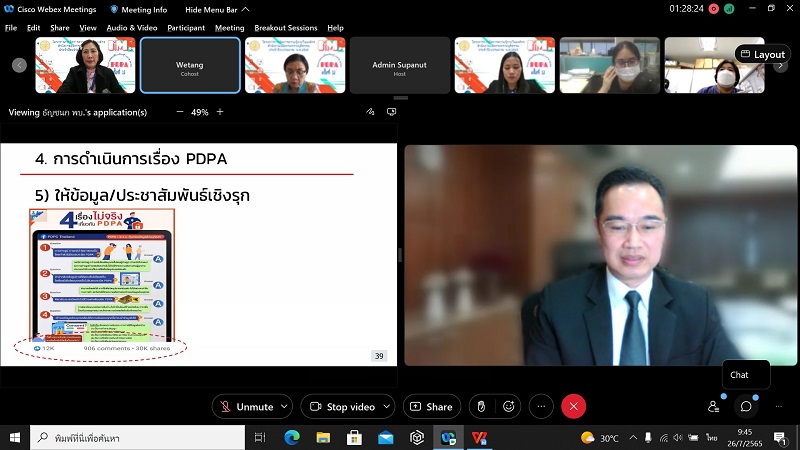Expand audio options arrow next to Unmute
The width and height of the screenshot is (800, 450).
[x=285, y=407]
